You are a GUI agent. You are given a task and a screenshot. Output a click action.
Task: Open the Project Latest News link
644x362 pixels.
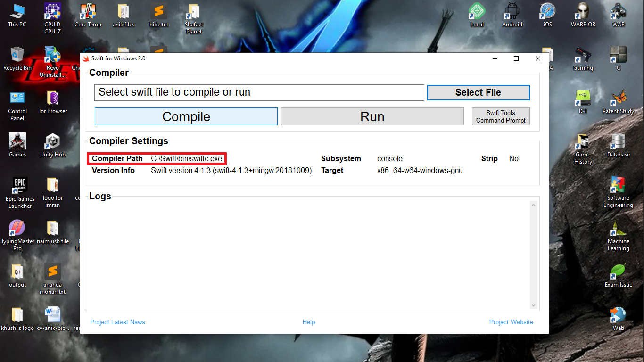117,322
